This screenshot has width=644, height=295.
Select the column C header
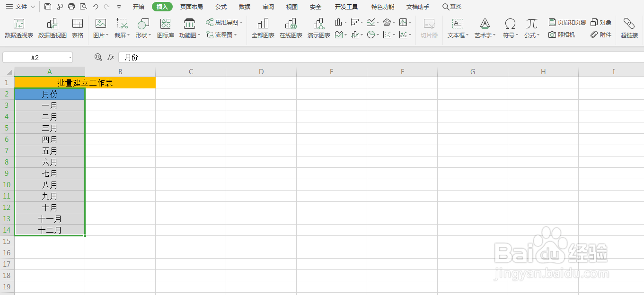(191, 72)
